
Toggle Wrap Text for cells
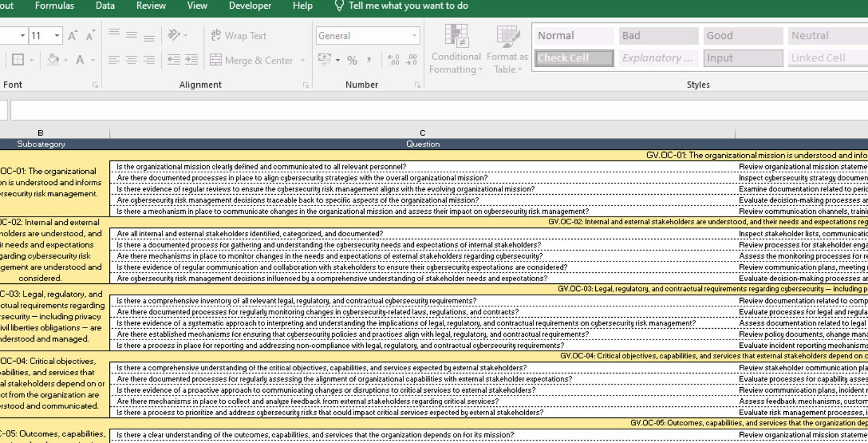(239, 36)
